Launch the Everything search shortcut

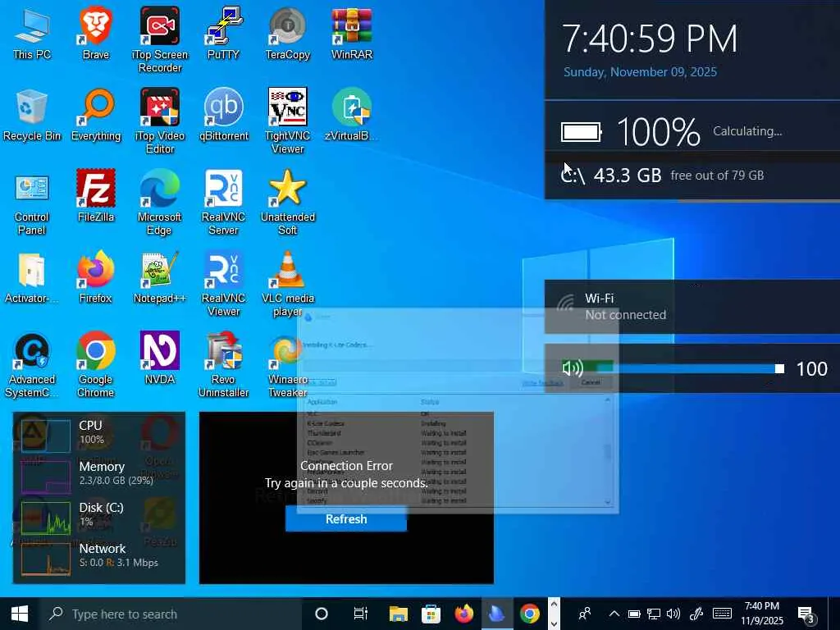click(96, 115)
